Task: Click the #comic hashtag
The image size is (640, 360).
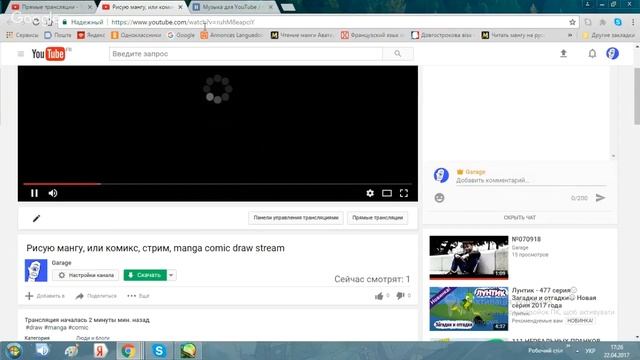Action: (x=78, y=327)
